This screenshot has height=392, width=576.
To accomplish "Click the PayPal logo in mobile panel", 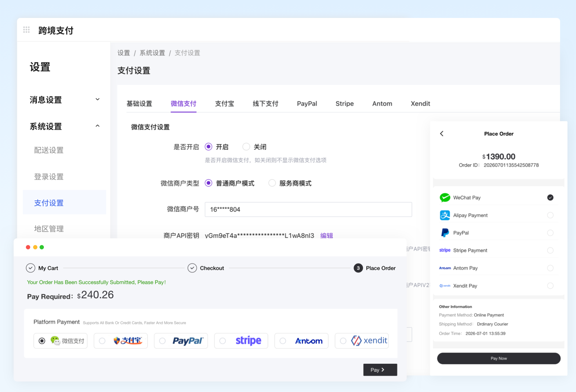I will (445, 233).
